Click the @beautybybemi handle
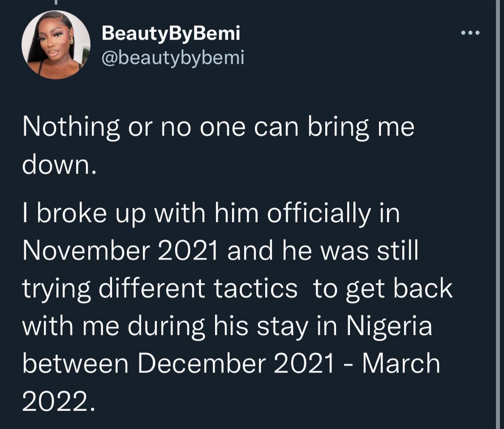Viewport: 504px width, 429px height. 173,57
